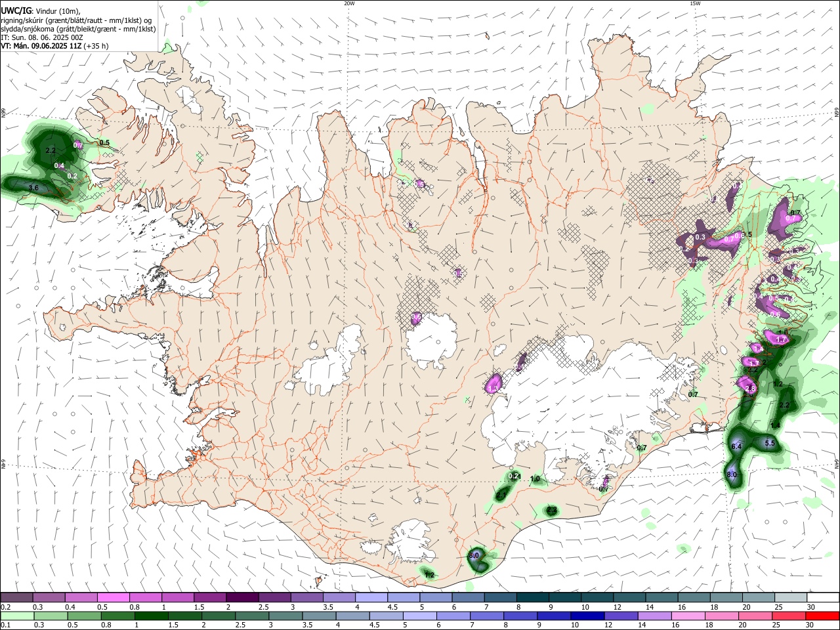
Task: Select the '5.5' precipitation value on the map
Action: (x=770, y=443)
